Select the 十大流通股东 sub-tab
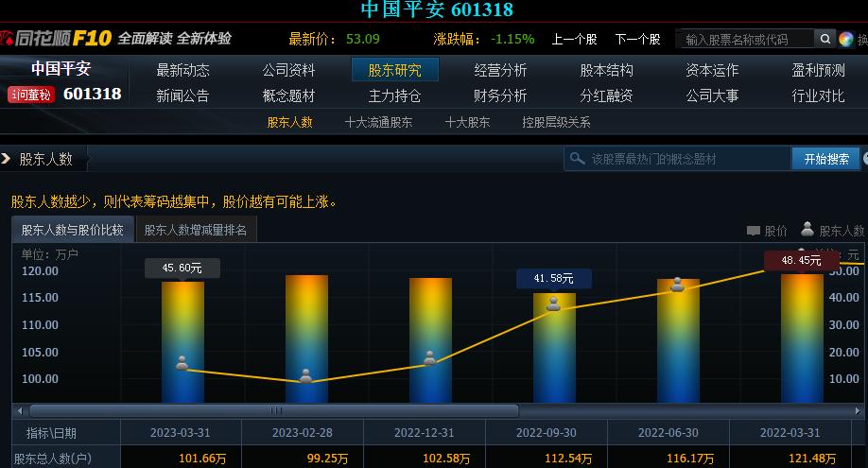Screen dimensions: 868x468 378,122
